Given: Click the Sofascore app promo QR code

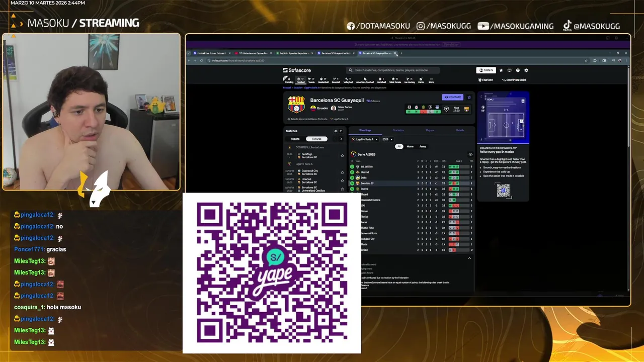Looking at the screenshot, I should [x=503, y=190].
